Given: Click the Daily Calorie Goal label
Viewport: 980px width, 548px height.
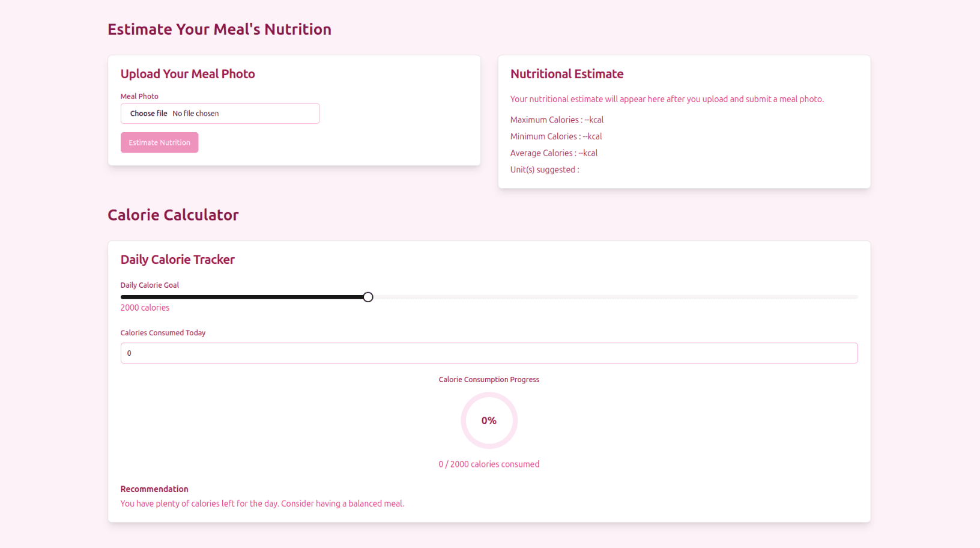Looking at the screenshot, I should 150,285.
